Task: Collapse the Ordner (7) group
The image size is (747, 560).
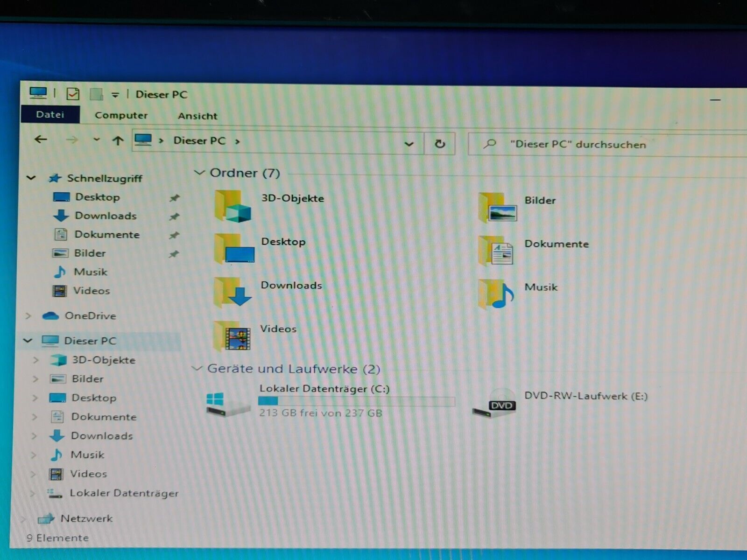Action: click(199, 173)
